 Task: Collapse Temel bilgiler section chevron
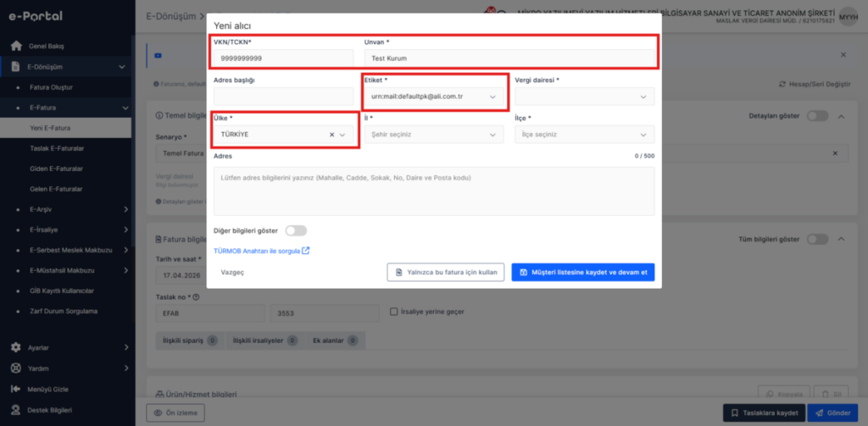tap(842, 116)
